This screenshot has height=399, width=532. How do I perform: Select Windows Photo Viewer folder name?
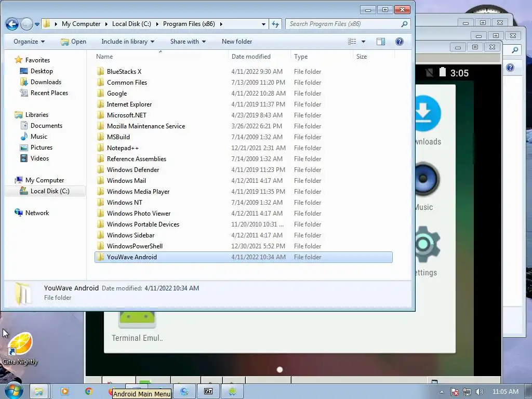(x=138, y=214)
